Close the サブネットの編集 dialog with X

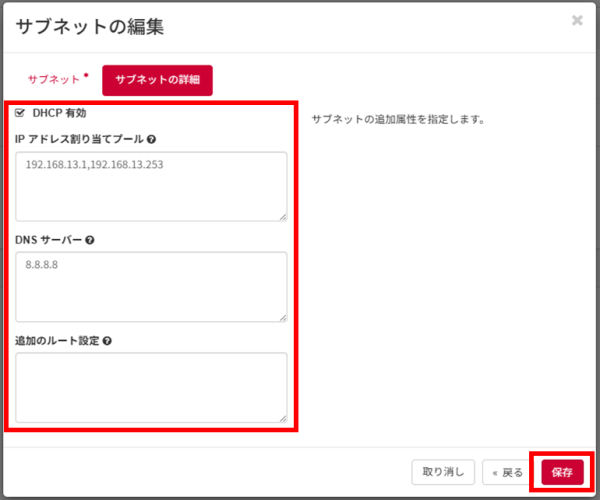click(x=577, y=20)
